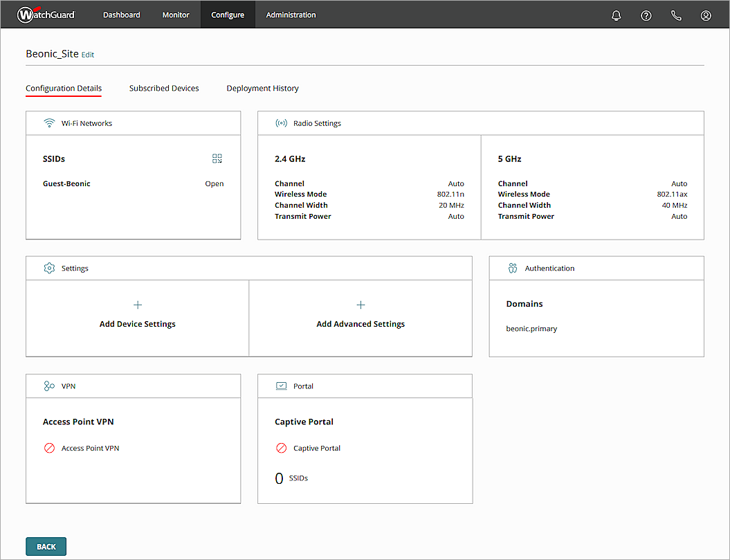Select the Radio Settings antenna icon
730x560 pixels.
point(281,123)
